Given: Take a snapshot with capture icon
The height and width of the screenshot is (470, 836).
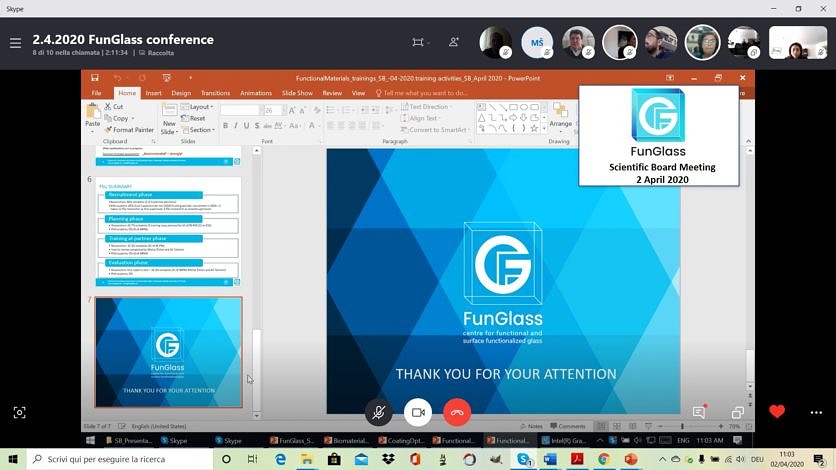Looking at the screenshot, I should pyautogui.click(x=19, y=412).
